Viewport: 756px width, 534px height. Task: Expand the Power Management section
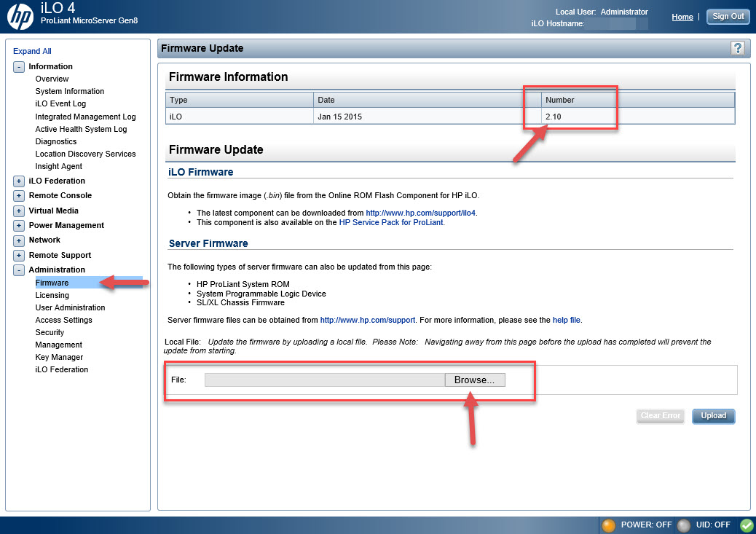click(19, 226)
